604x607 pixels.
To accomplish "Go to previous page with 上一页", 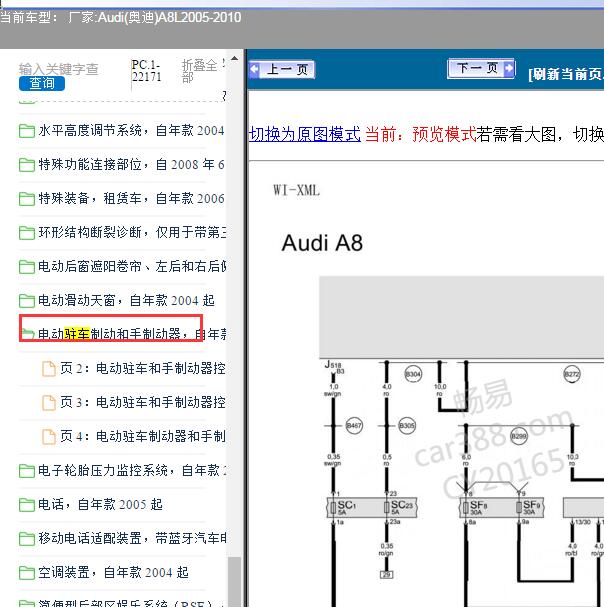I will pos(281,69).
